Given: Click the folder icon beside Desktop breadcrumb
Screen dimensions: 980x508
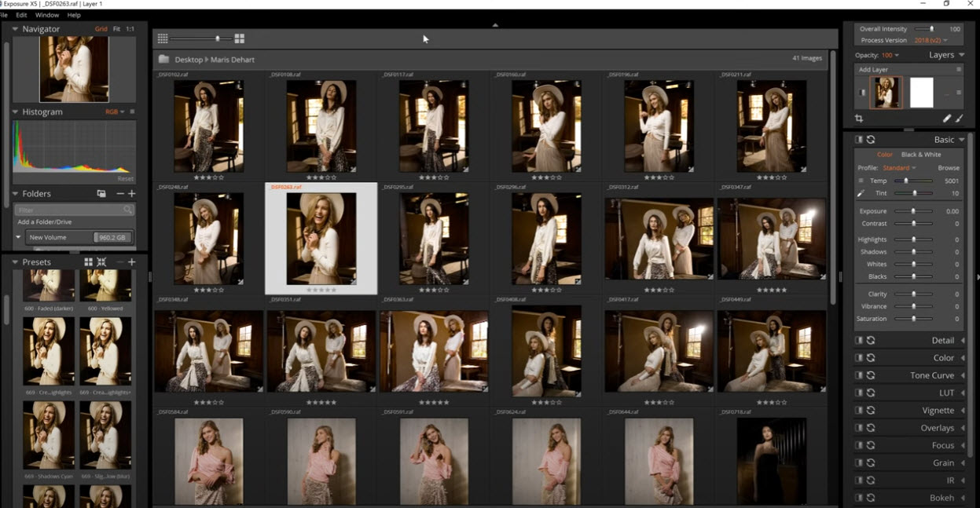Looking at the screenshot, I should pos(163,59).
